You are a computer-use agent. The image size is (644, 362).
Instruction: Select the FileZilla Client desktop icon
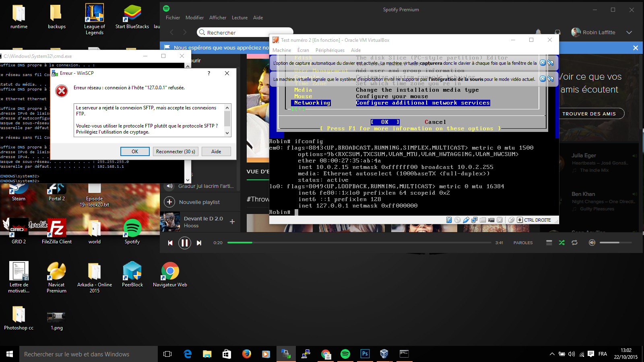click(x=57, y=231)
